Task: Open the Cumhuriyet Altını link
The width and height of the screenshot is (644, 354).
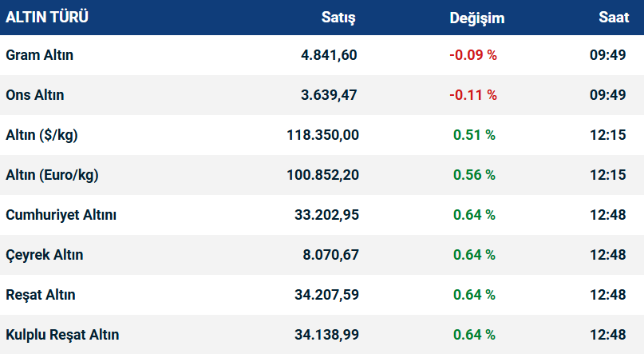Action: (x=61, y=215)
